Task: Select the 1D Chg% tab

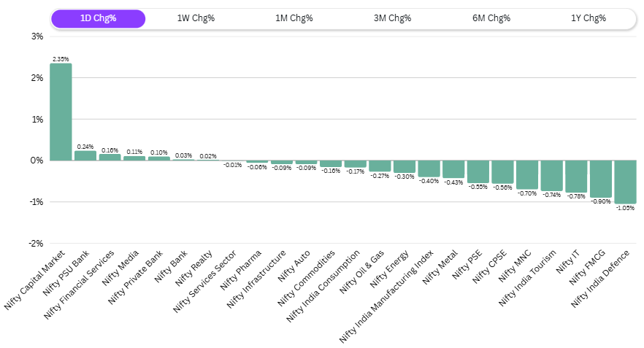Action: (x=98, y=18)
